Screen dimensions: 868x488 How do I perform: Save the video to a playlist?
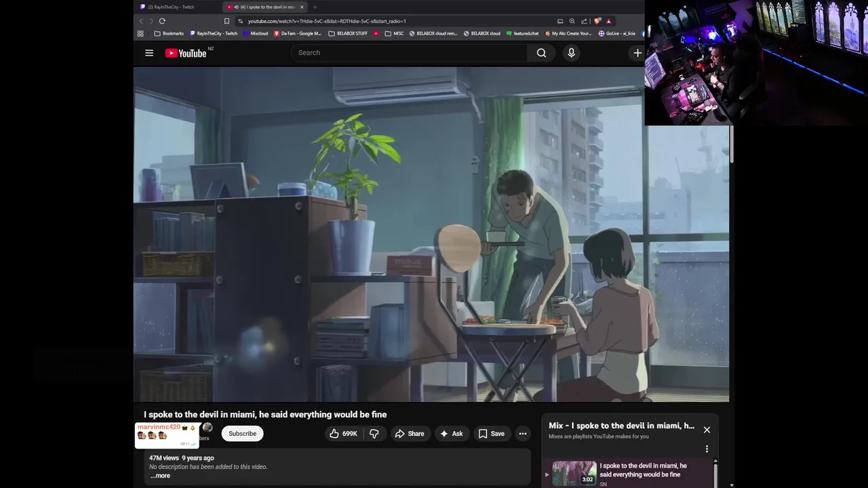(492, 434)
